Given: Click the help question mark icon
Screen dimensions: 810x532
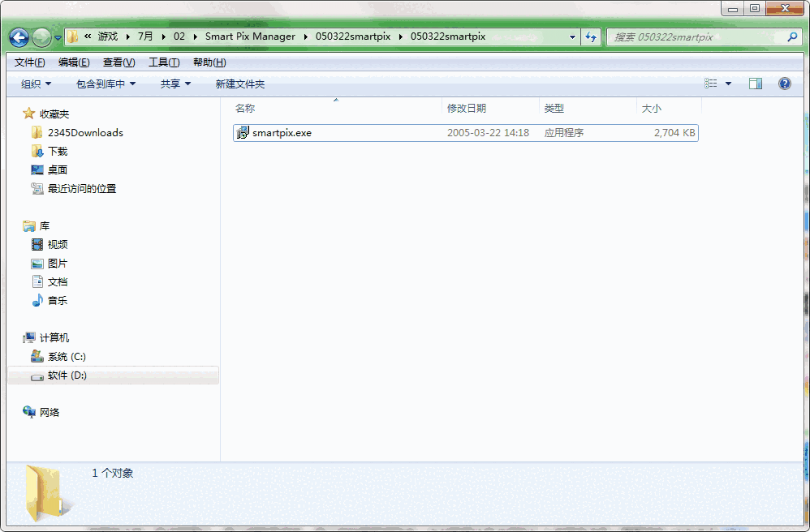Looking at the screenshot, I should click(784, 83).
